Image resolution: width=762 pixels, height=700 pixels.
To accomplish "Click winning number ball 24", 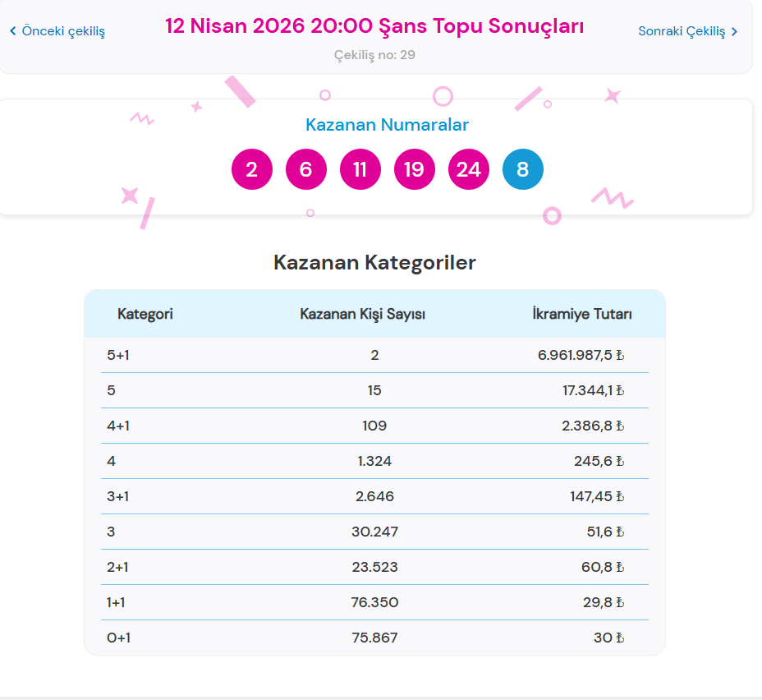I will coord(469,169).
